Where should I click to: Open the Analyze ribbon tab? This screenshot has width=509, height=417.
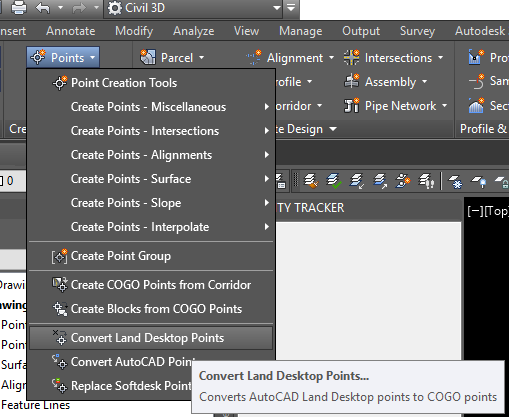click(194, 31)
